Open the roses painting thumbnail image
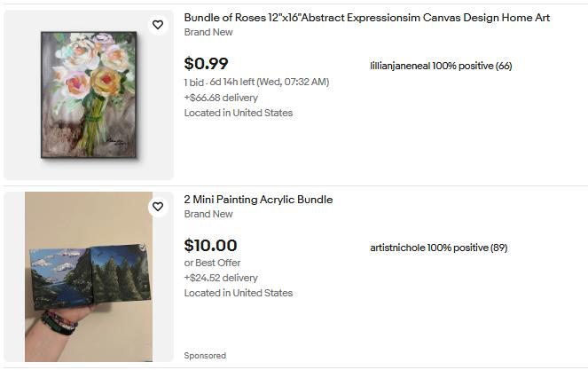Screen dimensions: 588x370 coord(89,95)
